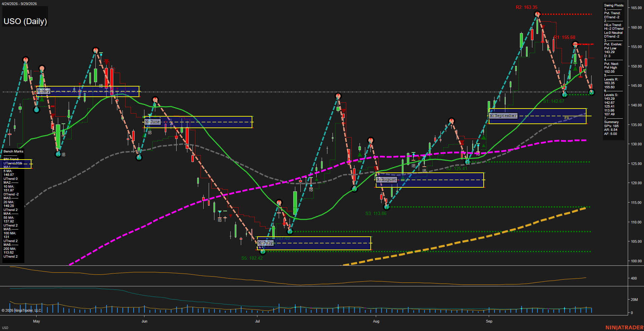Screen dimensions: 644x331
Task: Select the M:June monthly zone label
Action: [153, 122]
